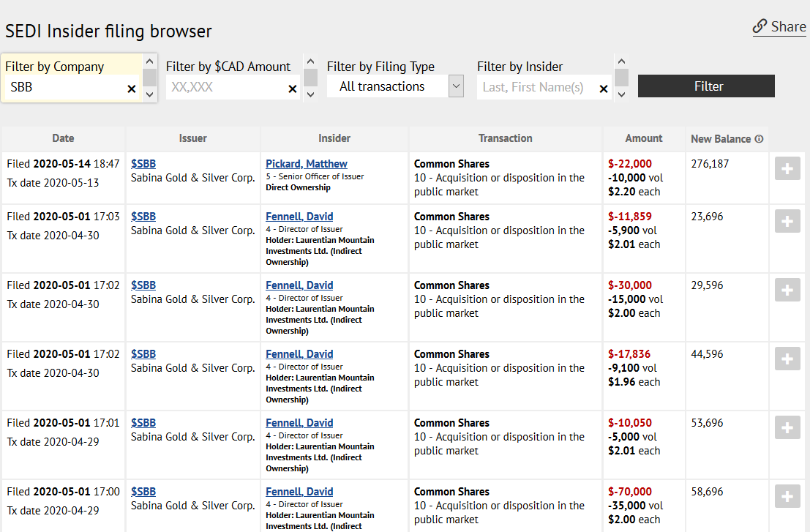Open the first Fennell, David insider link
The width and height of the screenshot is (810, 532).
coord(299,217)
